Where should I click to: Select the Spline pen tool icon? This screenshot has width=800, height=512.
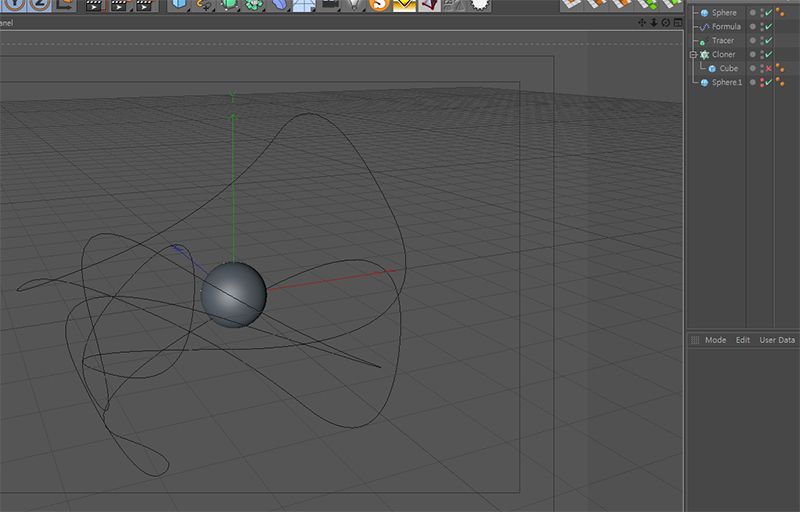(204, 5)
